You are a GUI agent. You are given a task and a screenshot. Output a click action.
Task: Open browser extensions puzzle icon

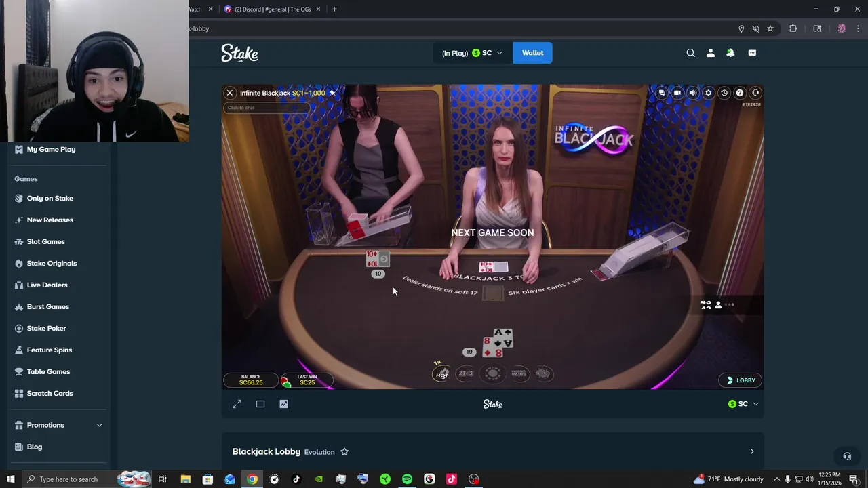pyautogui.click(x=793, y=28)
